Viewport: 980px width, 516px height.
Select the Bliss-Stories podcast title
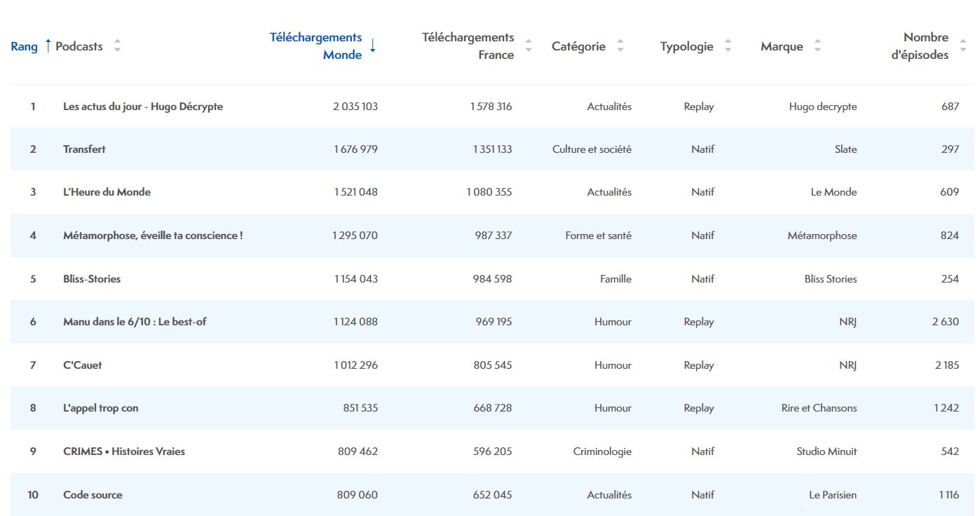[92, 279]
